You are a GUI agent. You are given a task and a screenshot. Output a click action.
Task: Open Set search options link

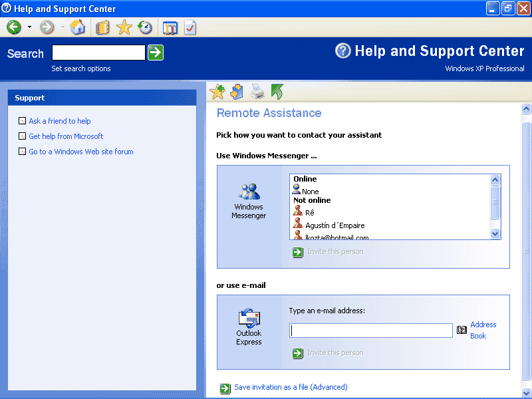(x=81, y=68)
